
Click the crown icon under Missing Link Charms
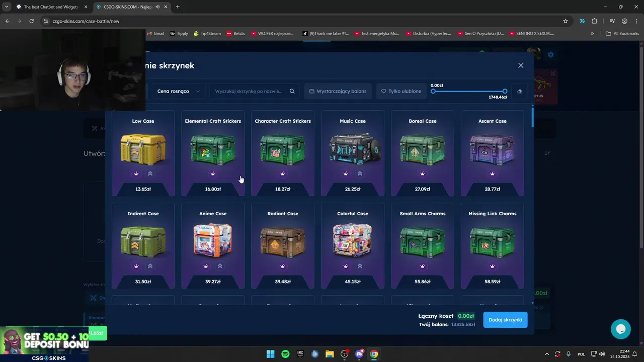click(493, 266)
